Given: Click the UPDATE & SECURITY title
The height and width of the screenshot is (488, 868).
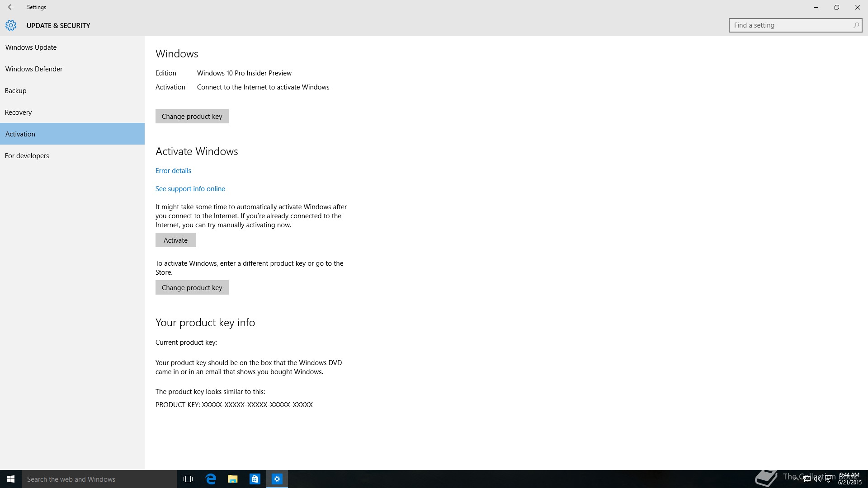Looking at the screenshot, I should 58,26.
